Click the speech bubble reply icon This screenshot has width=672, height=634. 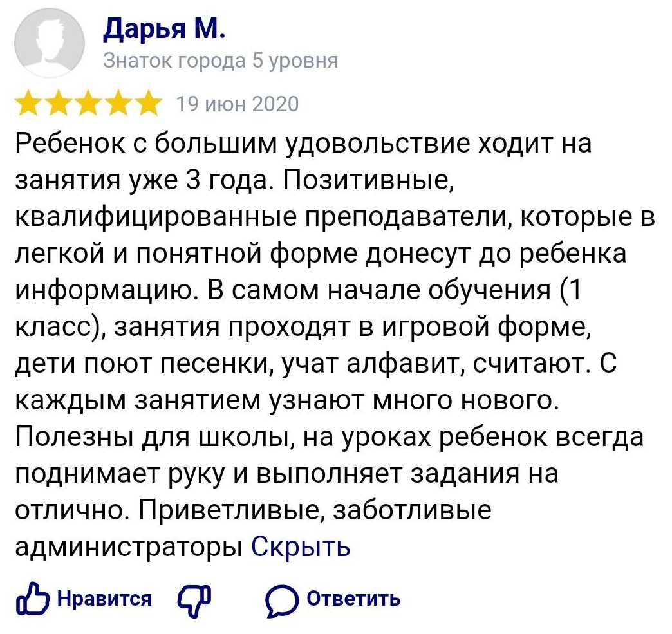click(281, 601)
